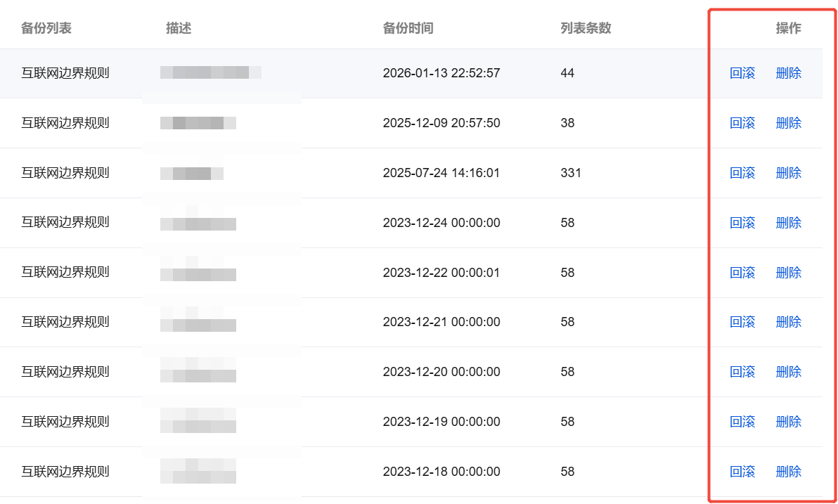Image resolution: width=838 pixels, height=504 pixels.
Task: Click 回滚 for the 2026-01-13 backup
Action: click(x=742, y=73)
